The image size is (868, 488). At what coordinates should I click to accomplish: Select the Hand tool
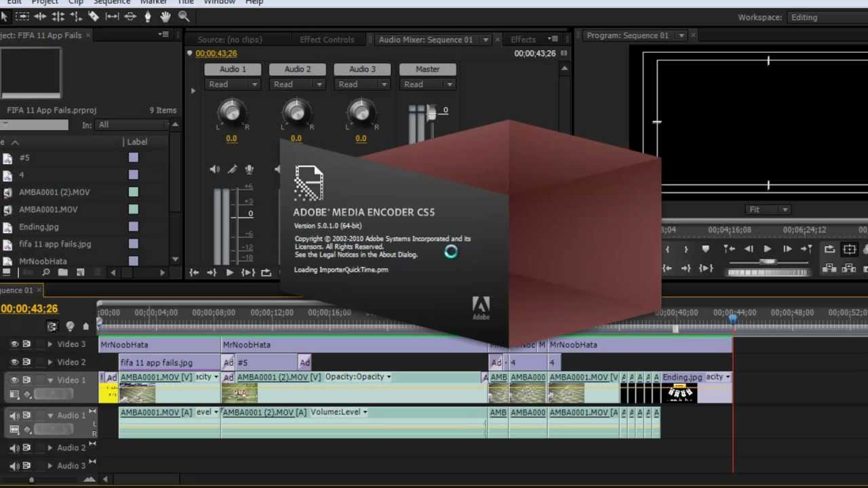165,16
